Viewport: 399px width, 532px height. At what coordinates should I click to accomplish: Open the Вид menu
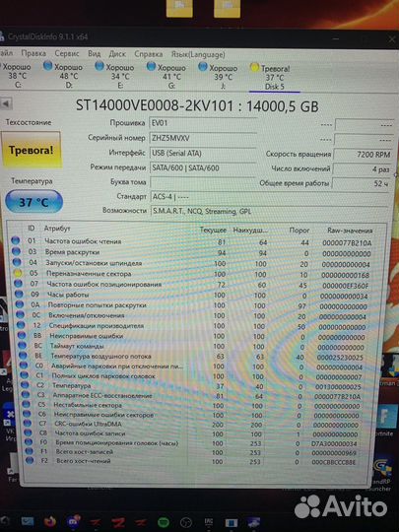point(94,53)
